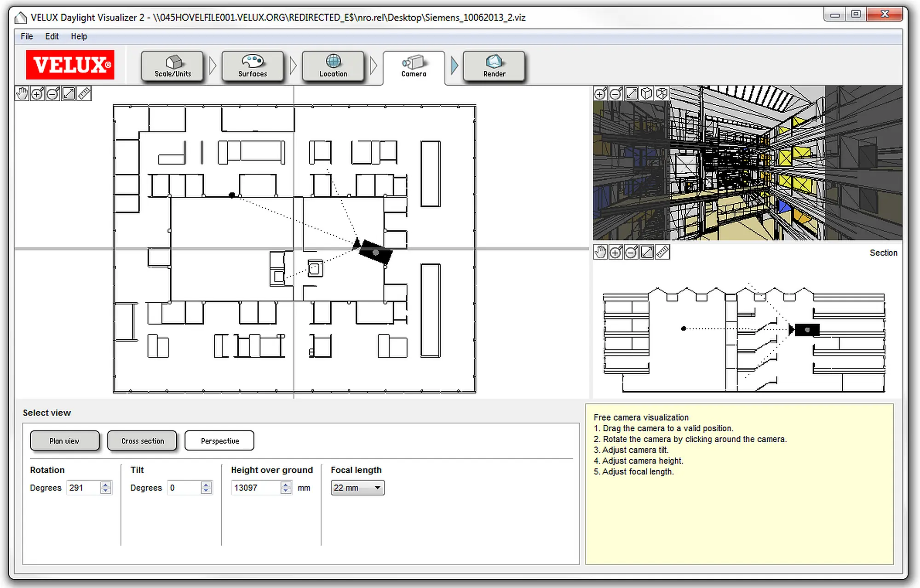Viewport: 920px width, 588px height.
Task: Click the camera target point in plan view
Action: 232,195
